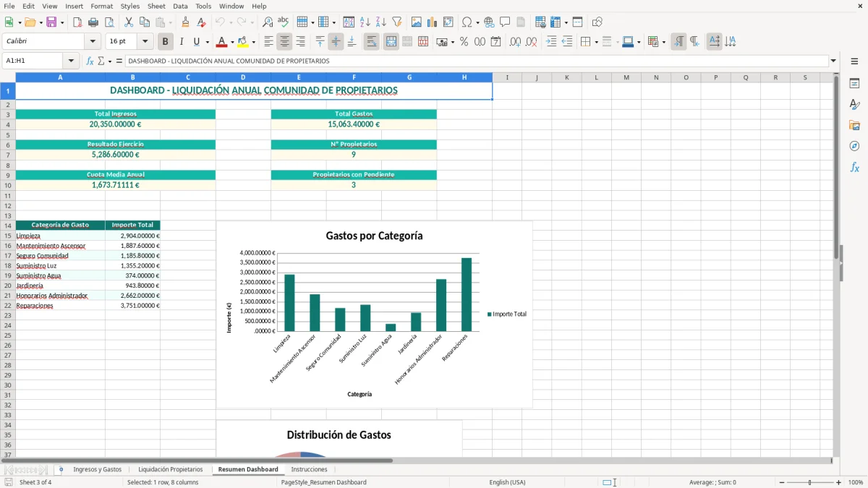Click the Format as Date icon

click(496, 42)
